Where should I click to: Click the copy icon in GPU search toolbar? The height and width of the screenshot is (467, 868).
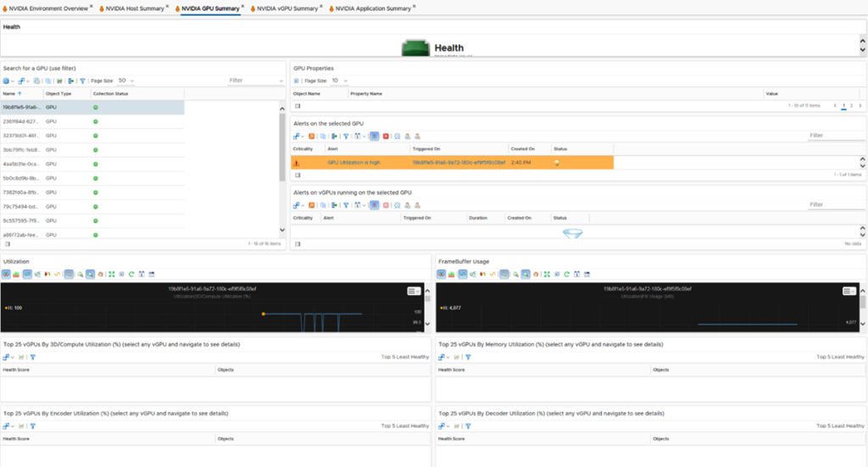tap(48, 81)
